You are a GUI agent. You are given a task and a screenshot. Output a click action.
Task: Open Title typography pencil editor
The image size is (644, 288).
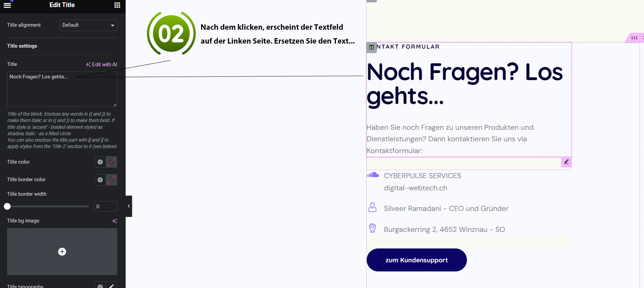coord(111,286)
